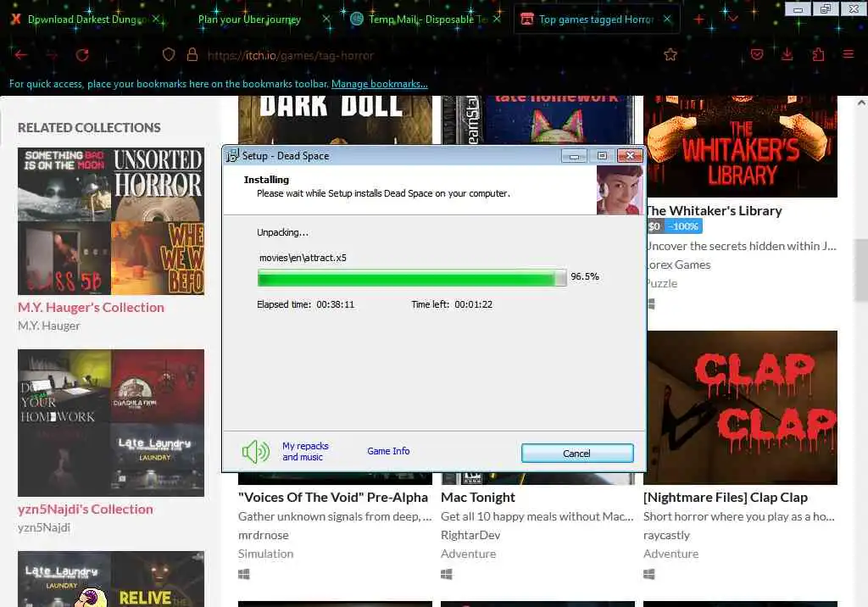Click the green installation progress bar
Image resolution: width=868 pixels, height=607 pixels.
click(412, 277)
